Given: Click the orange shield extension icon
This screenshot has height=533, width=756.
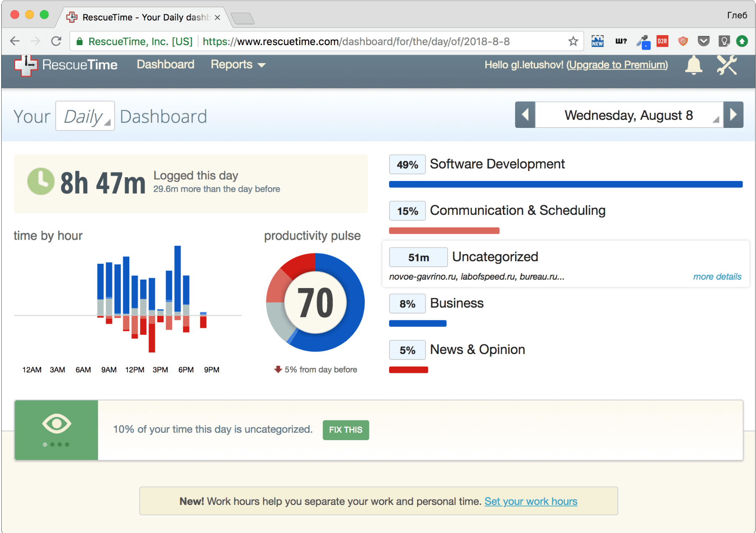Looking at the screenshot, I should 683,41.
